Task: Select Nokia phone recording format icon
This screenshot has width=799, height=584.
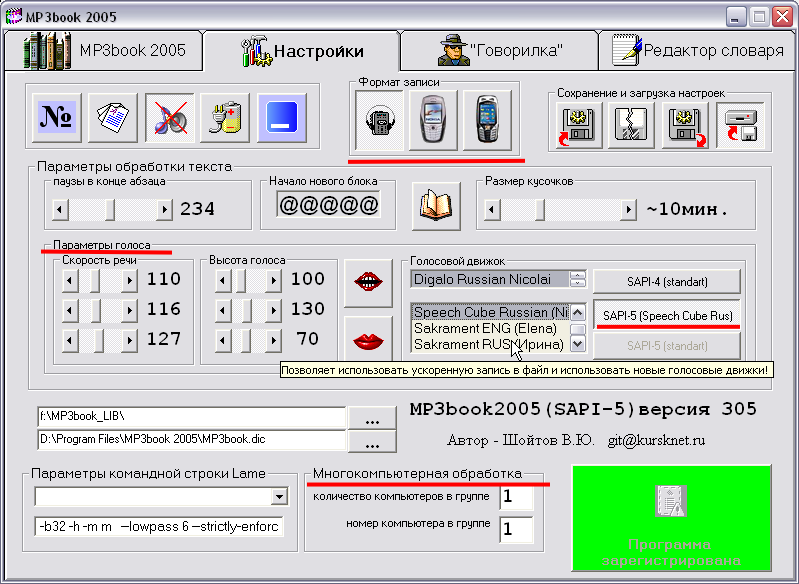Action: click(433, 121)
